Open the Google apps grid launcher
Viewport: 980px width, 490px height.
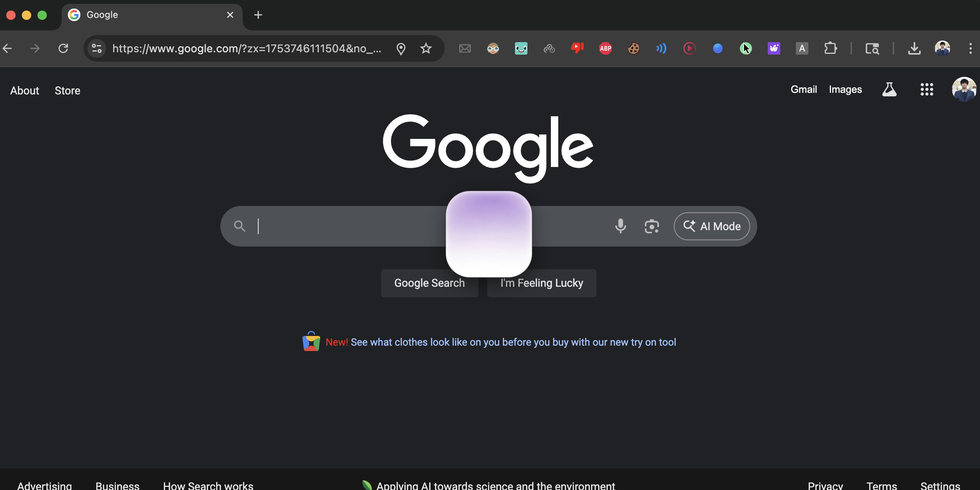tap(927, 89)
